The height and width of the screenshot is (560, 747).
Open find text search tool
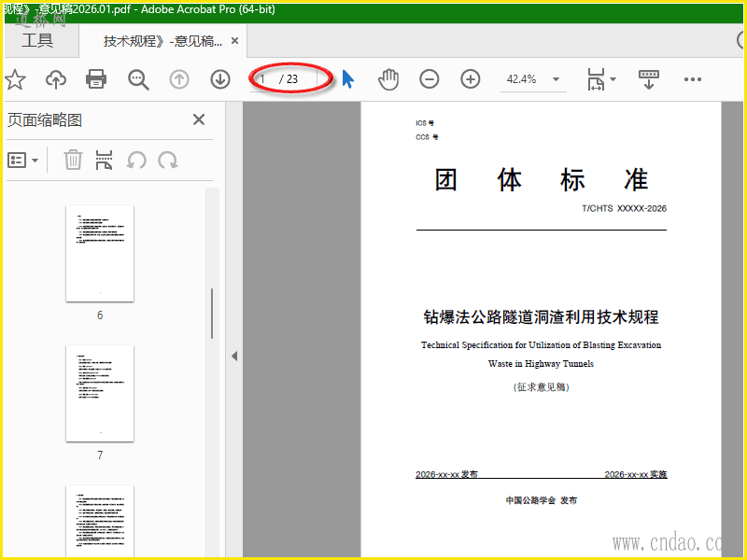click(x=138, y=79)
